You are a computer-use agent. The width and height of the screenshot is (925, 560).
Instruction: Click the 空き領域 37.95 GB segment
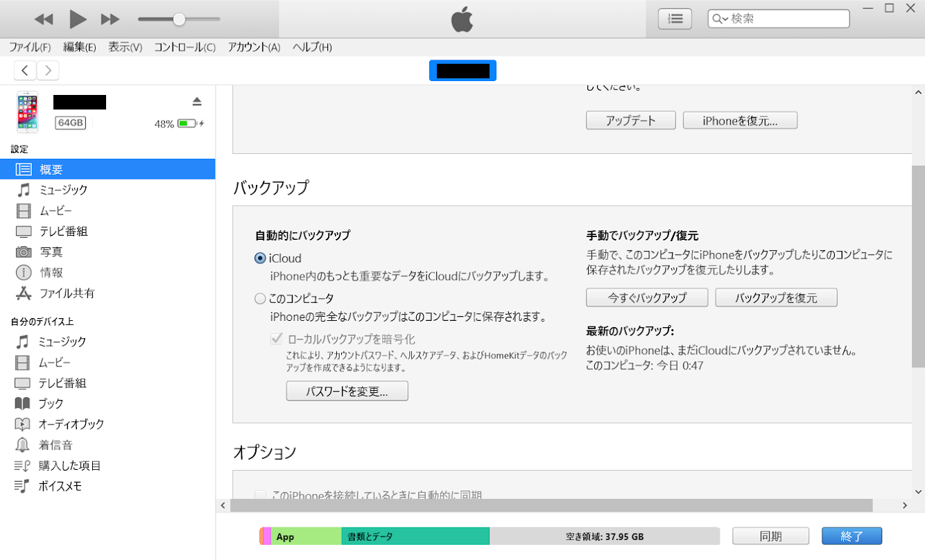[x=605, y=536]
